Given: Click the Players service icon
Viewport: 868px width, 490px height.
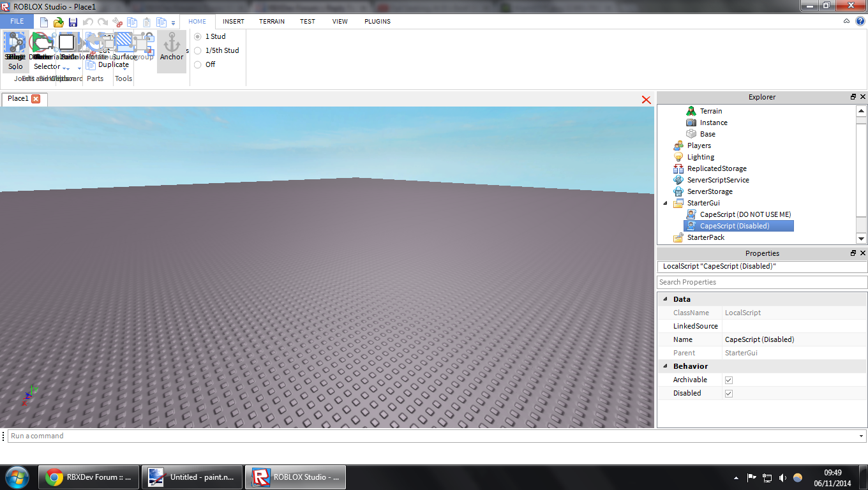Looking at the screenshot, I should point(678,145).
